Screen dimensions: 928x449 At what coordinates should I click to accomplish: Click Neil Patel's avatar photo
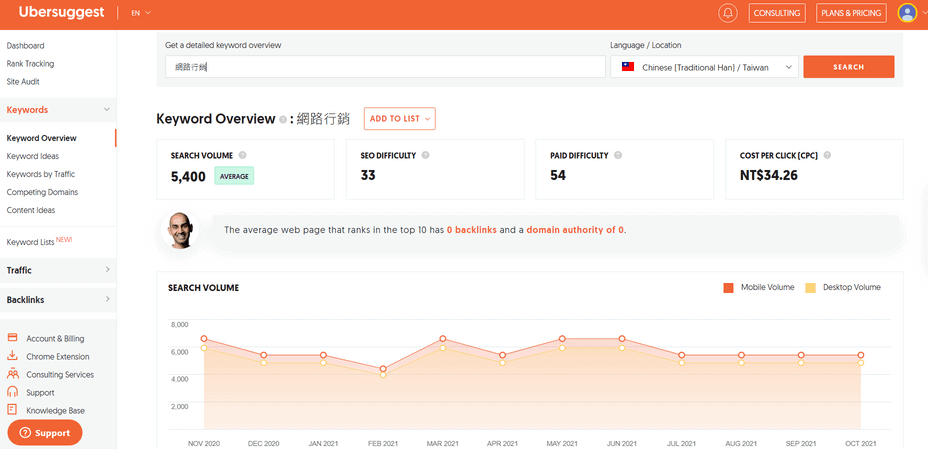pyautogui.click(x=181, y=230)
